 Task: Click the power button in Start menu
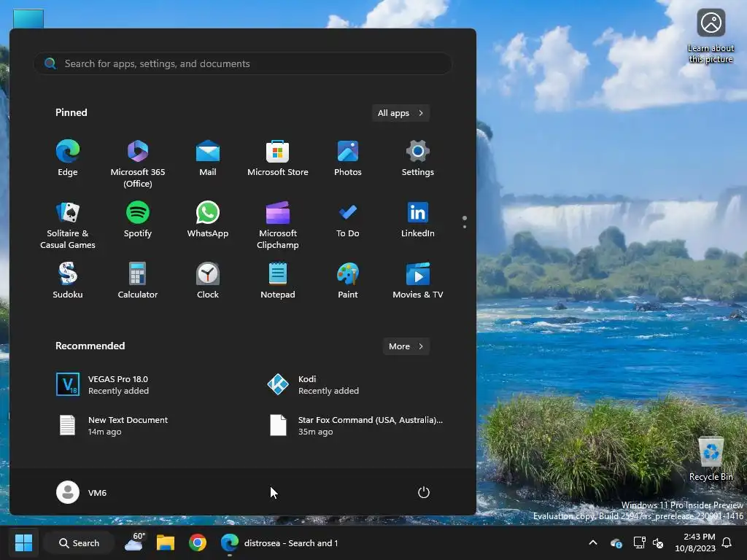click(x=424, y=492)
